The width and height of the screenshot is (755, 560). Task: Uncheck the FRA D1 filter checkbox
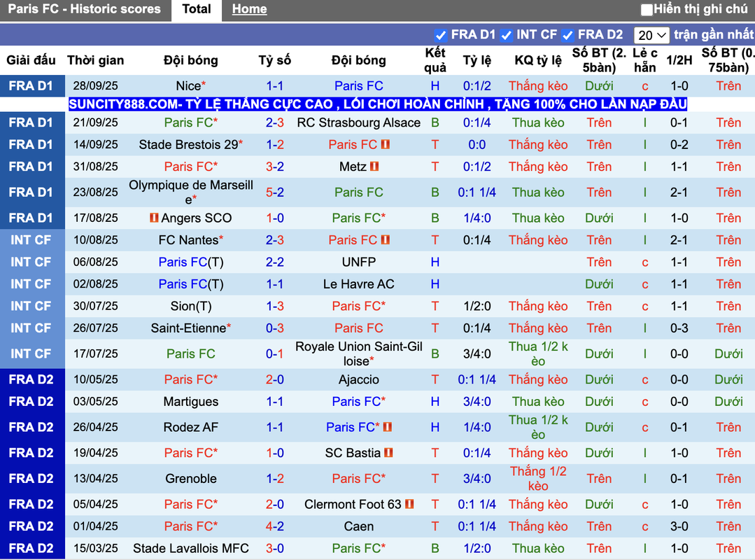pyautogui.click(x=440, y=35)
